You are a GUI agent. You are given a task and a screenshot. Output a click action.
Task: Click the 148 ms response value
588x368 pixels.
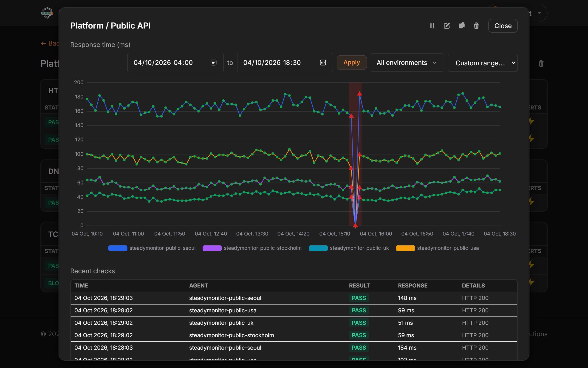coord(407,298)
